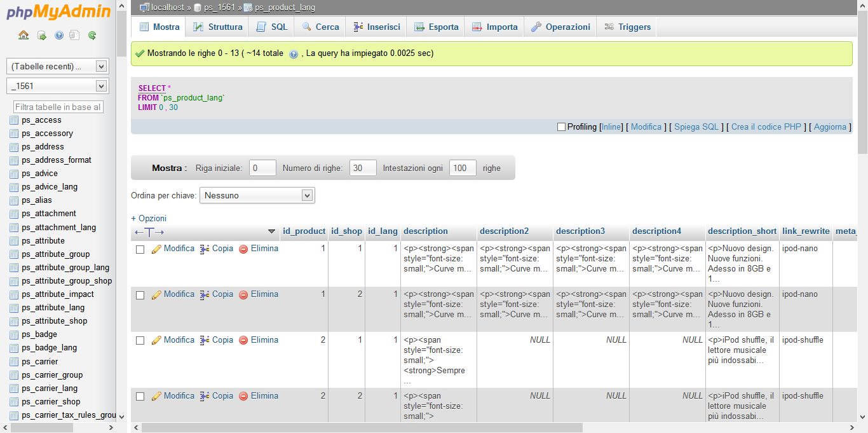The height and width of the screenshot is (433, 868).
Task: Click the table icon next to ps_badge
Action: coord(14,334)
